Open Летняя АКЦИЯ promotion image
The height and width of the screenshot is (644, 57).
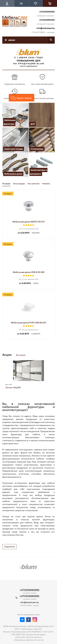(x=29, y=370)
